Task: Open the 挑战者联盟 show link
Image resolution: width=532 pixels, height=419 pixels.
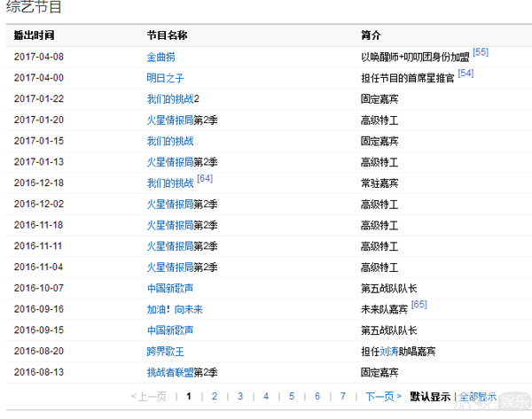Action: pyautogui.click(x=170, y=372)
